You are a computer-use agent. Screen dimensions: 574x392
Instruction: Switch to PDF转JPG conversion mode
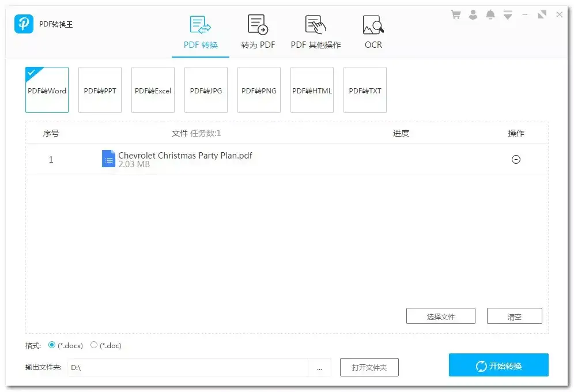[x=206, y=90]
